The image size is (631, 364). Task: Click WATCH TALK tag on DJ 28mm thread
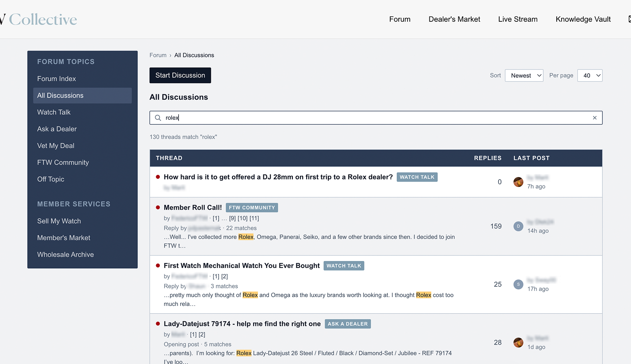[x=417, y=177]
